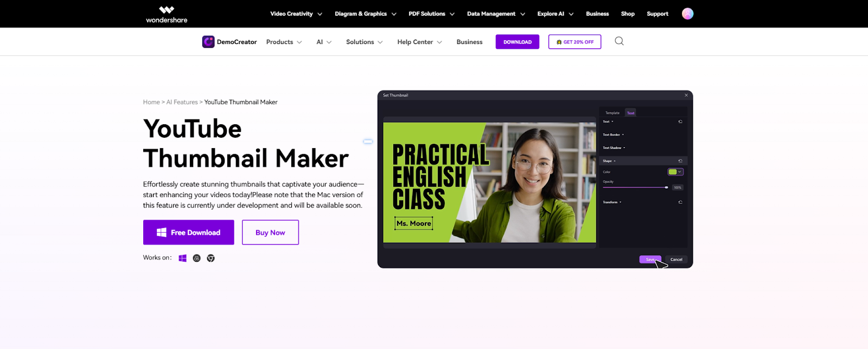Expand the Explore AI menu
This screenshot has width=868, height=349.
[x=556, y=14]
